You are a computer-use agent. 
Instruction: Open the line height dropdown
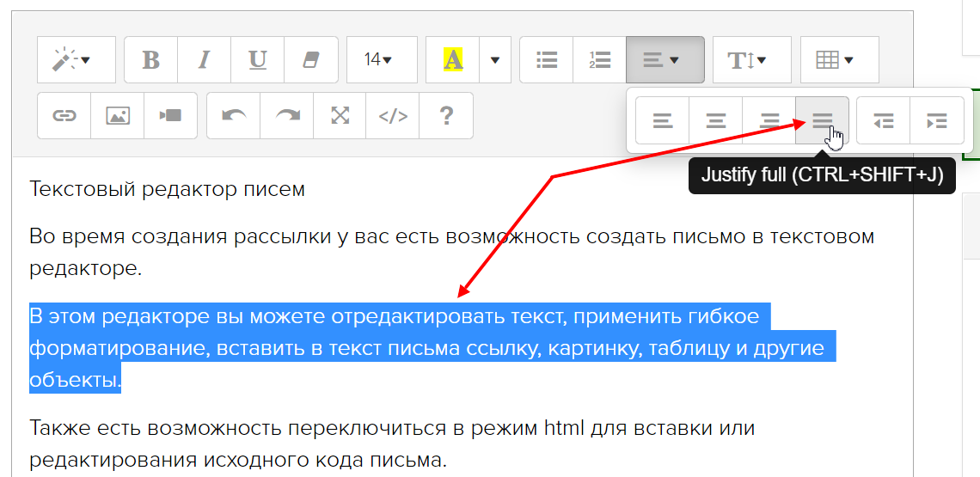pyautogui.click(x=751, y=59)
